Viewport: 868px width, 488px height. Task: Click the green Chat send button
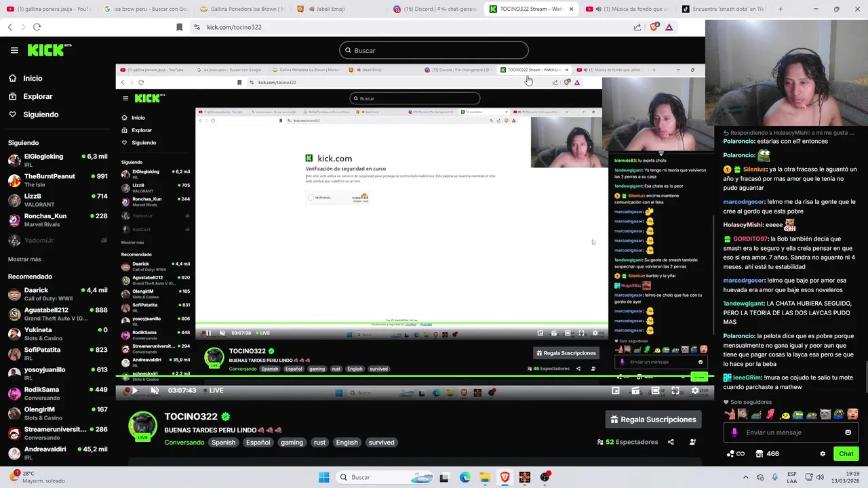846,454
